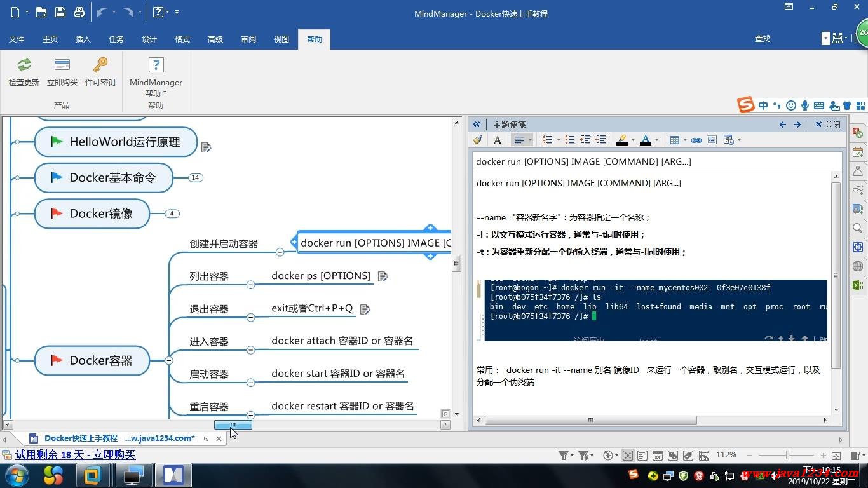Screen dimensions: 868x488
Task: Switch to the 主页 ribbon tab
Action: 50,39
